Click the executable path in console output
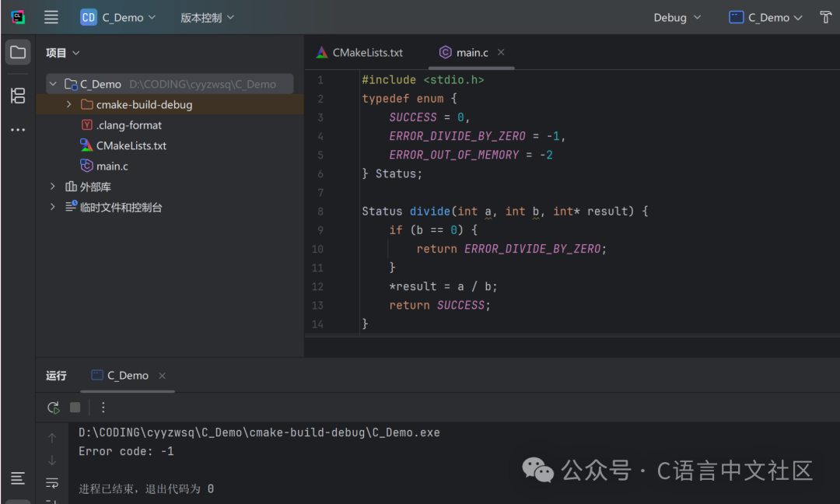Viewport: 840px width, 504px height. (259, 432)
